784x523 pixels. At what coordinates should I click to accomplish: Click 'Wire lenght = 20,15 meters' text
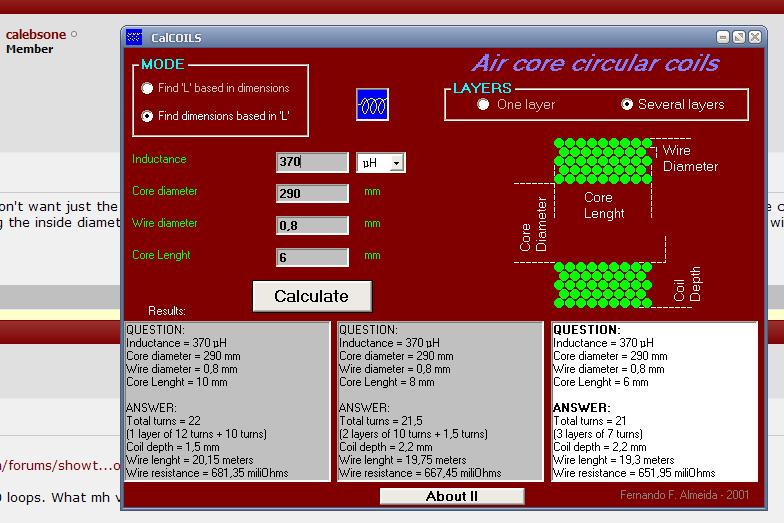pyautogui.click(x=190, y=460)
